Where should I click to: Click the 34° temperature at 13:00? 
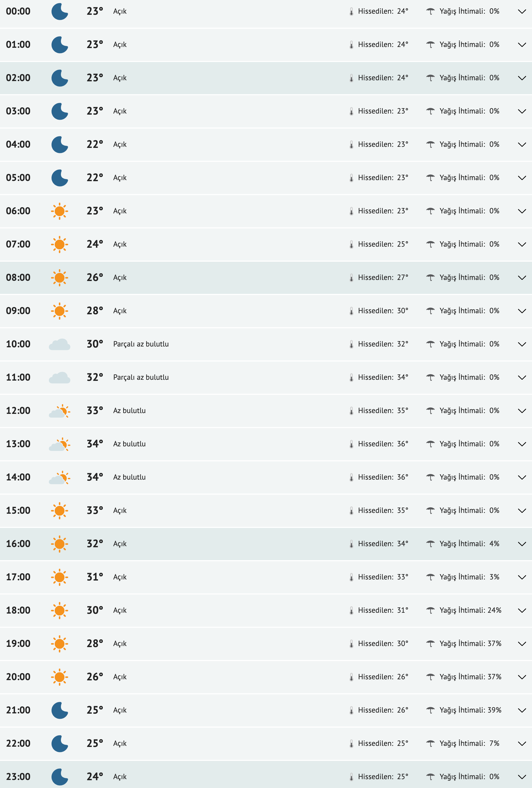pos(94,444)
